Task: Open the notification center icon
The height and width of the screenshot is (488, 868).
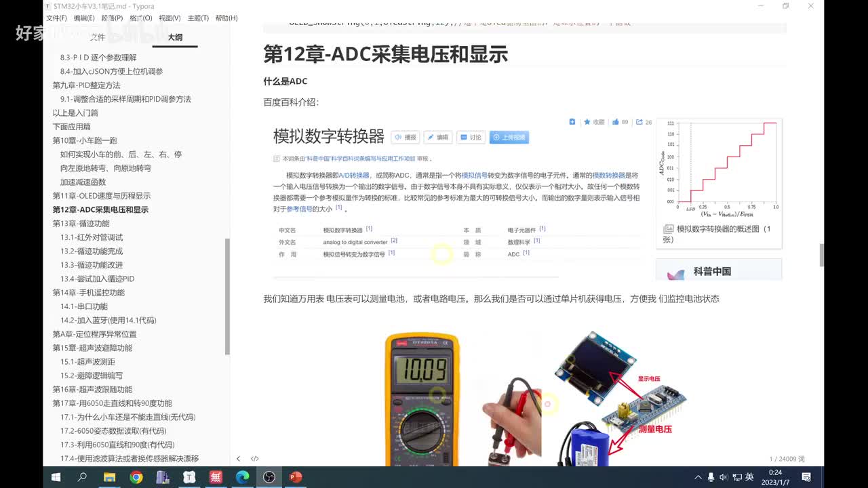Action: coord(806,477)
